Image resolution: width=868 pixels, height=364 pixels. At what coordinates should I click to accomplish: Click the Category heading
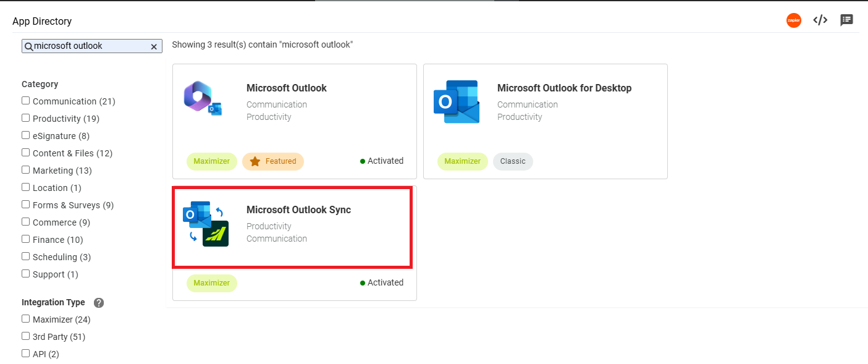pos(40,84)
